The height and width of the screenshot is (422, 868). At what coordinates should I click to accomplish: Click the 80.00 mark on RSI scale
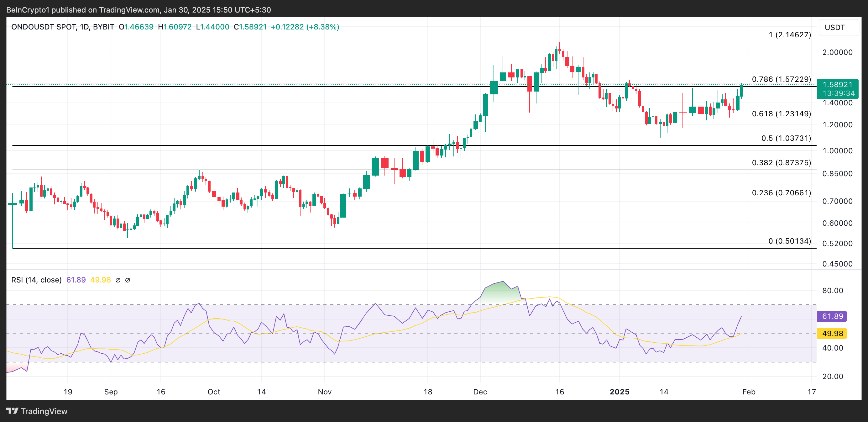click(832, 291)
